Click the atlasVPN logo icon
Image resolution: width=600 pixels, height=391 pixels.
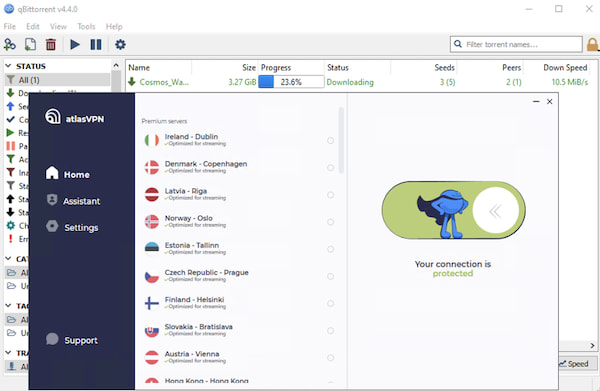tap(53, 116)
